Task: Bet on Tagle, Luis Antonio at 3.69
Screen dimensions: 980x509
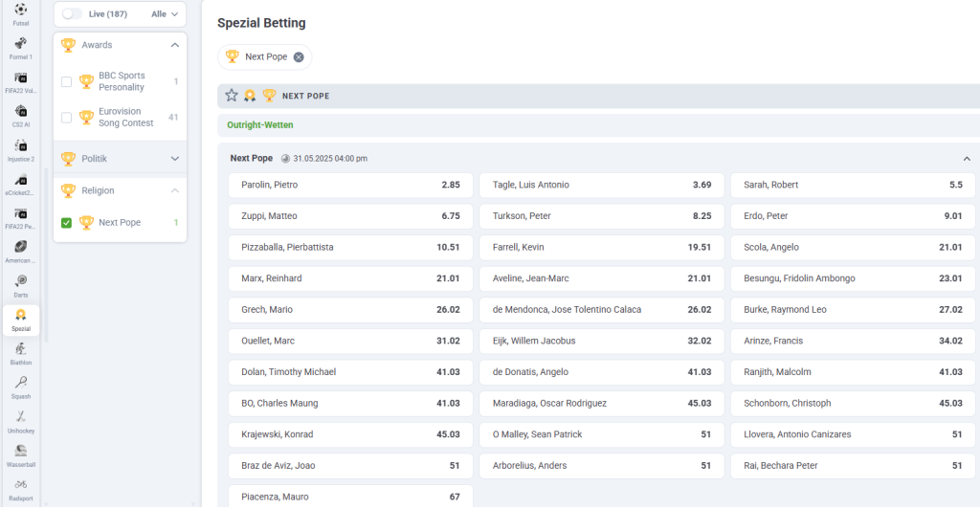Action: tap(602, 185)
